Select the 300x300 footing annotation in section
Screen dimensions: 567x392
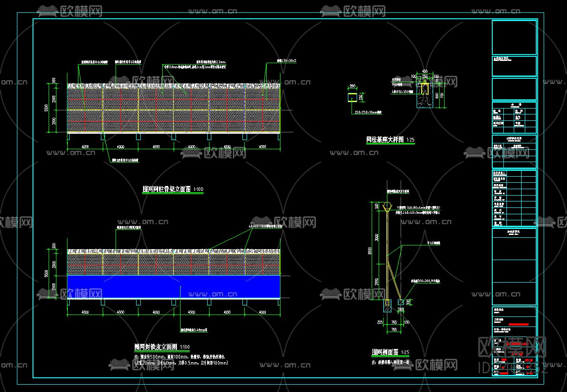click(x=425, y=281)
